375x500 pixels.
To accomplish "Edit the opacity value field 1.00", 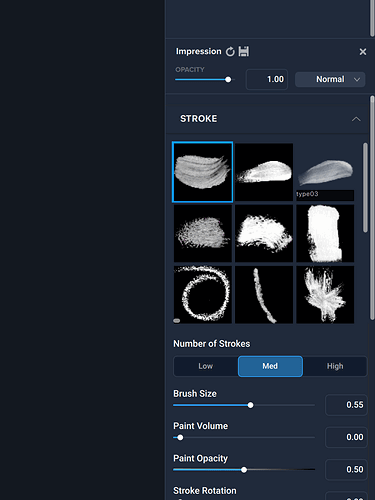I will [x=267, y=79].
